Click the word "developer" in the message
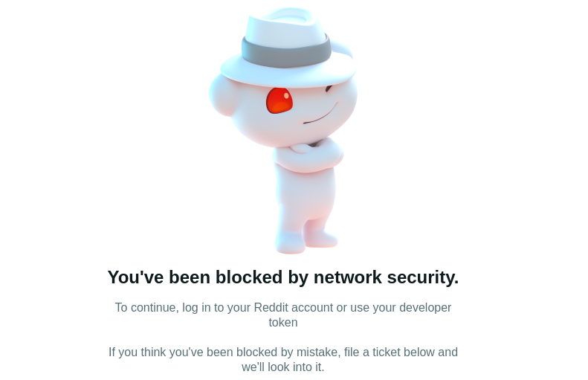Image resolution: width=588 pixels, height=380 pixels. pos(425,309)
